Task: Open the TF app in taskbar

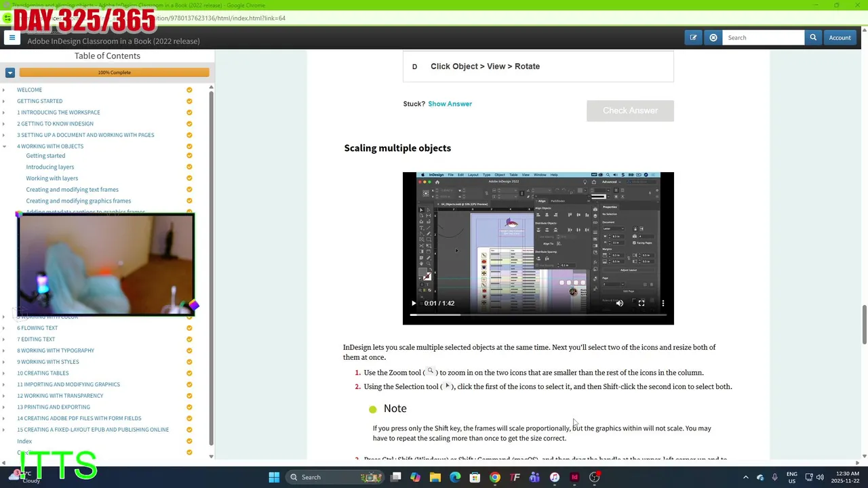Action: click(x=515, y=477)
